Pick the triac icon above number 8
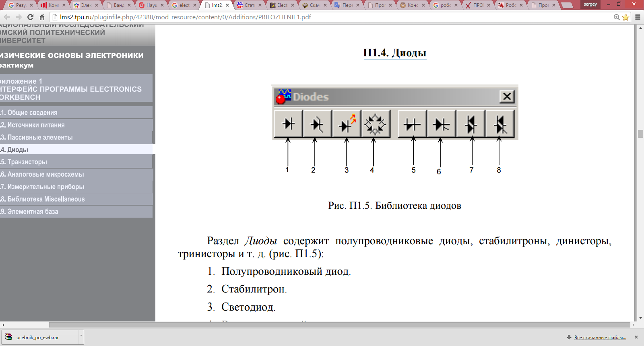 point(500,124)
